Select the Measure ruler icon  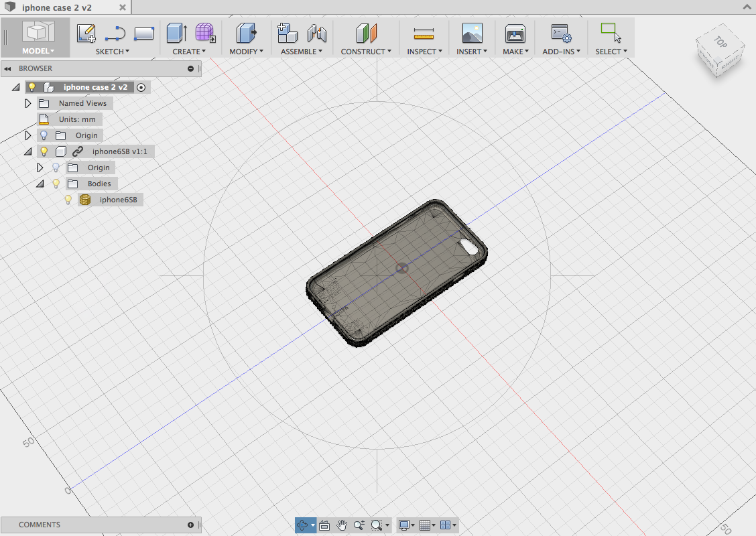pos(424,33)
